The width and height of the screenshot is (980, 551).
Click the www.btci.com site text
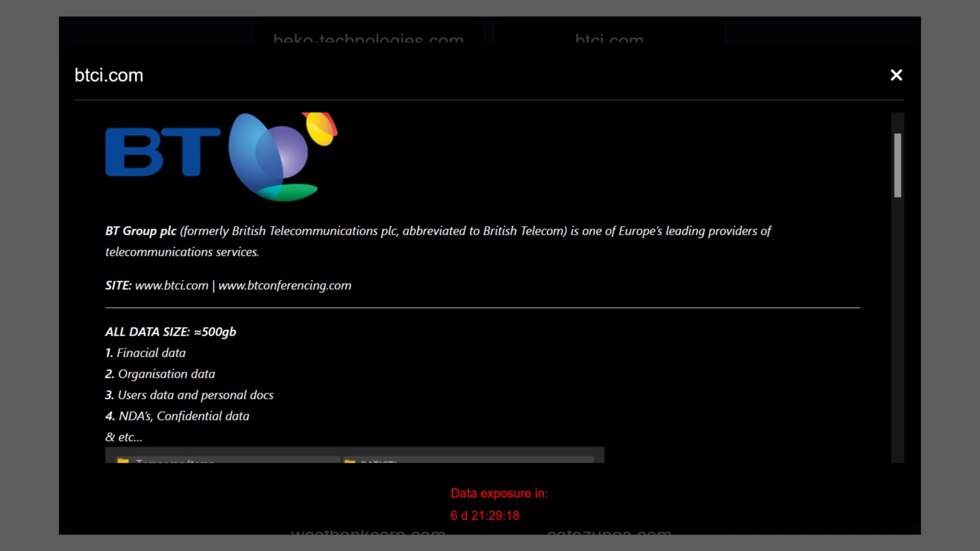(171, 285)
